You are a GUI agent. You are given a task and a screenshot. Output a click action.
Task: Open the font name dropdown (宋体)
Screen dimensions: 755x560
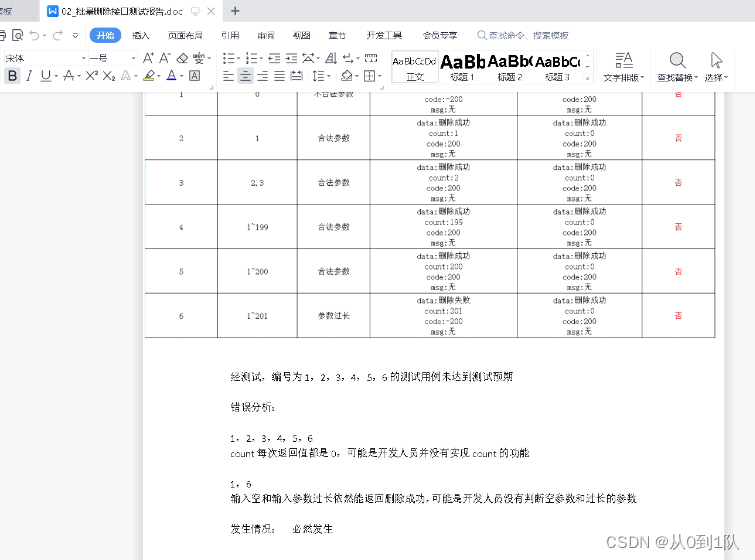coord(83,58)
